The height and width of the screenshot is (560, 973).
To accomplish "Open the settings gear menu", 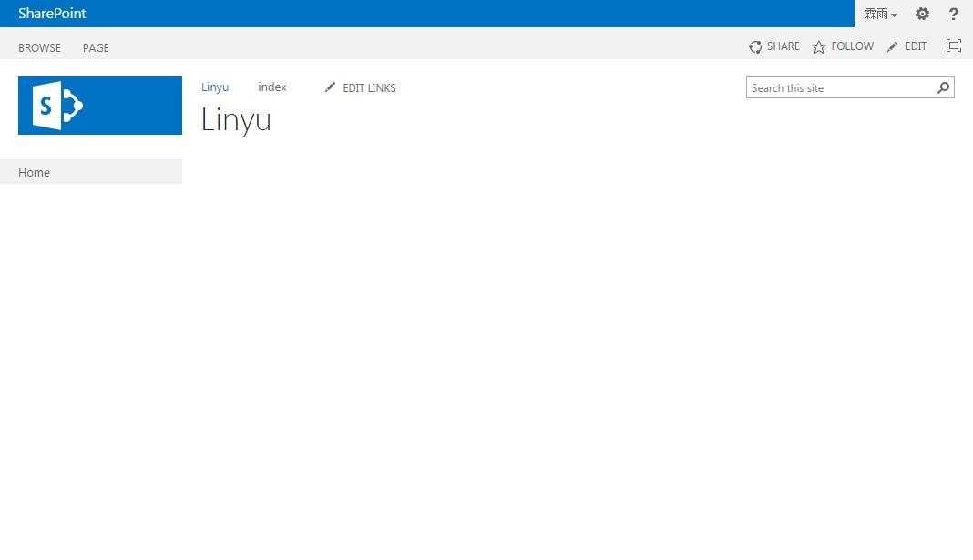I will [x=922, y=14].
